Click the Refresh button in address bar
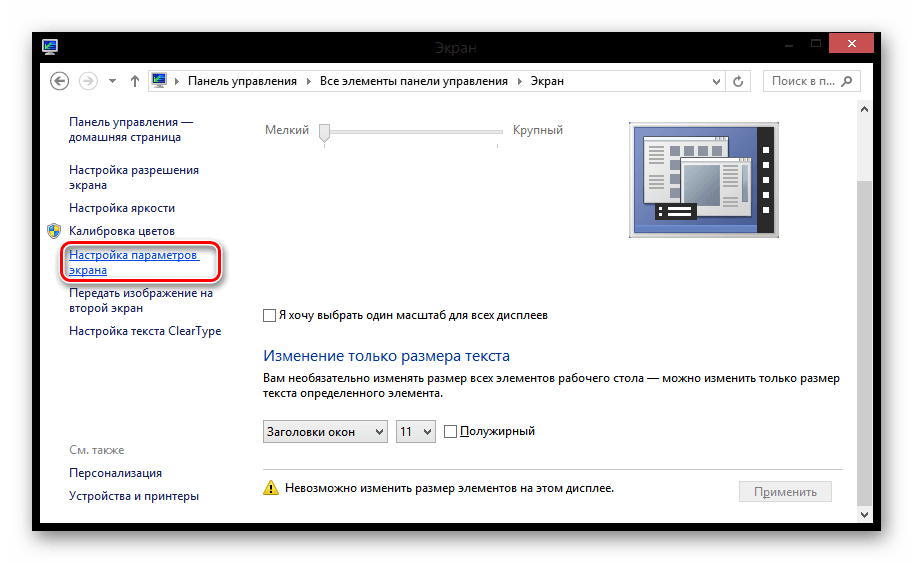The height and width of the screenshot is (563, 913). point(739,81)
